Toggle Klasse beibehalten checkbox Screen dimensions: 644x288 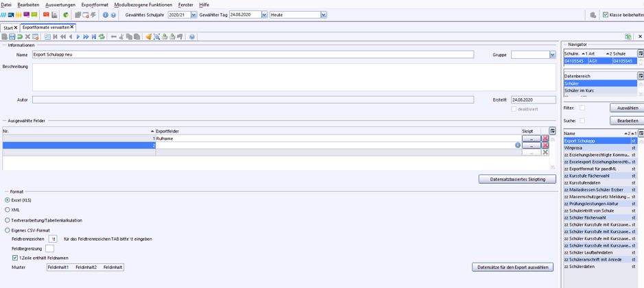tap(606, 15)
